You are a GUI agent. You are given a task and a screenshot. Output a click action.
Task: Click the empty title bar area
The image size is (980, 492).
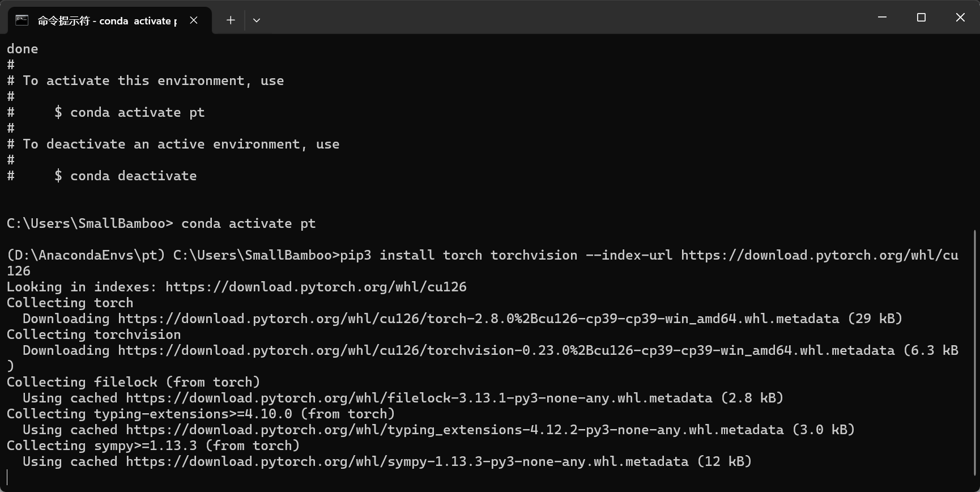pyautogui.click(x=566, y=18)
